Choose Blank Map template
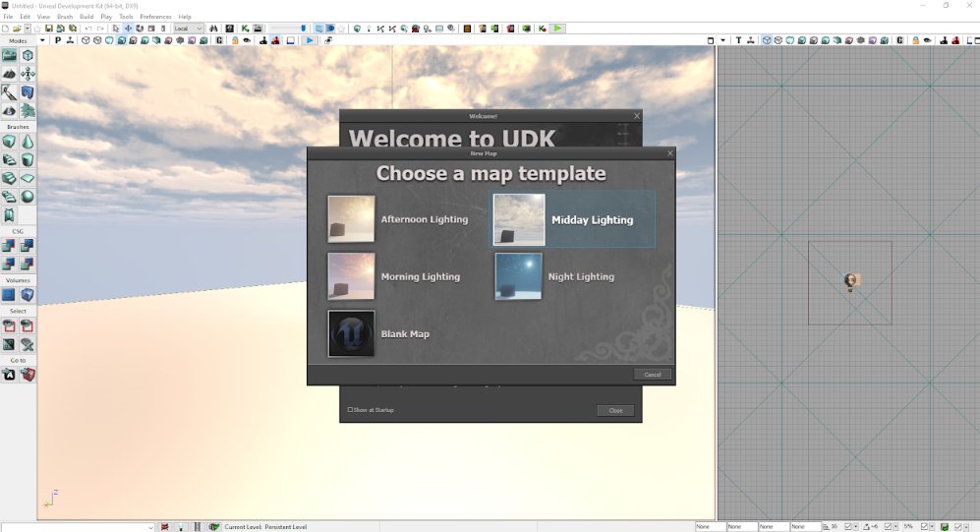980x532 pixels. pyautogui.click(x=378, y=333)
